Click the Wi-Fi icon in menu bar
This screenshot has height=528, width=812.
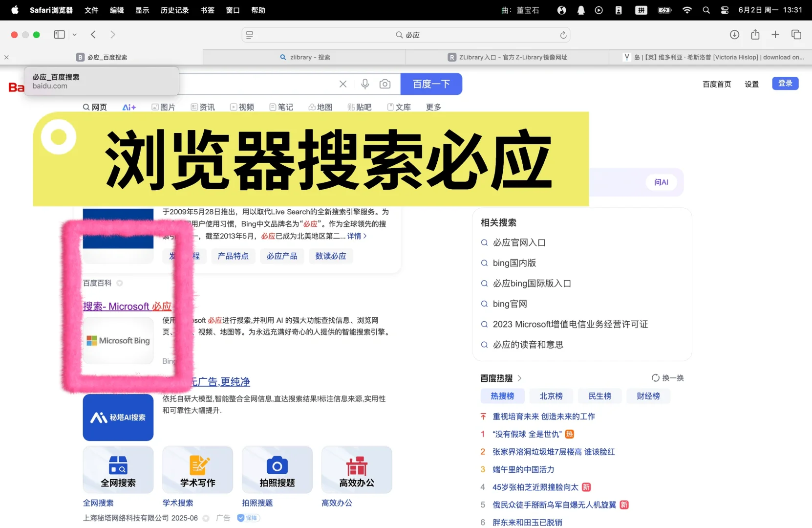(x=687, y=10)
